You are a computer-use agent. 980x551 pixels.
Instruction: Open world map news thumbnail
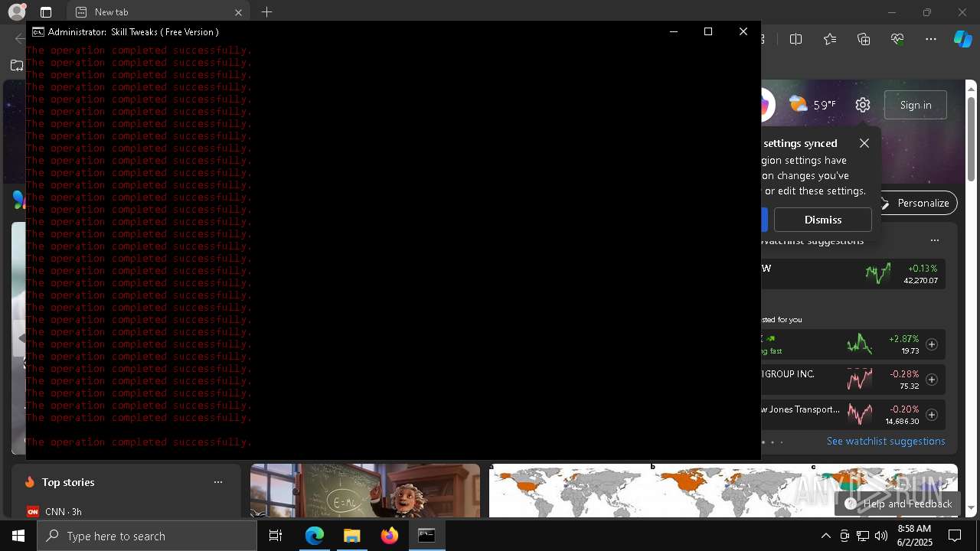[x=723, y=491]
